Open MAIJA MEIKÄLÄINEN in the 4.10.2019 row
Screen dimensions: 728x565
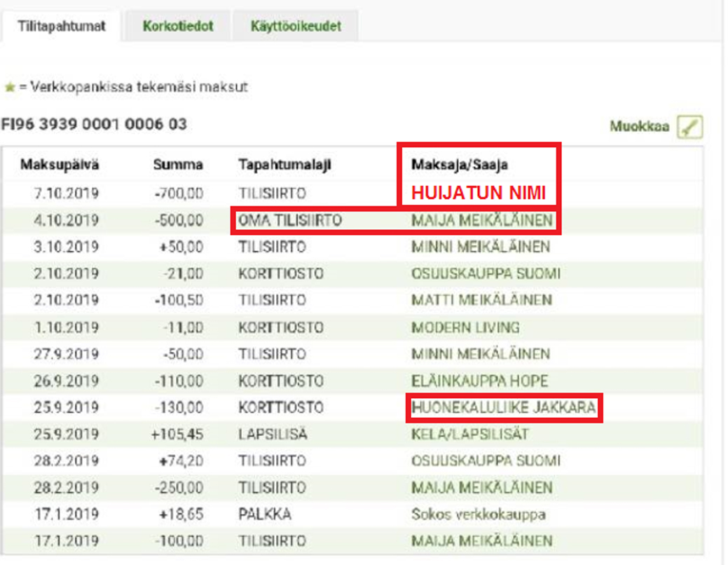(481, 221)
